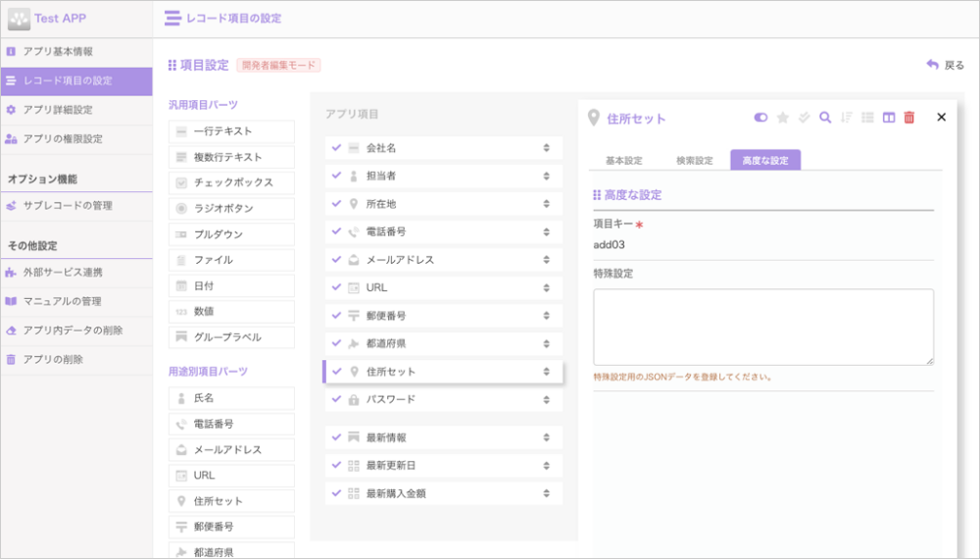This screenshot has height=559, width=980.
Task: Open サブレコードの管理 in the sidebar
Action: coord(76,206)
